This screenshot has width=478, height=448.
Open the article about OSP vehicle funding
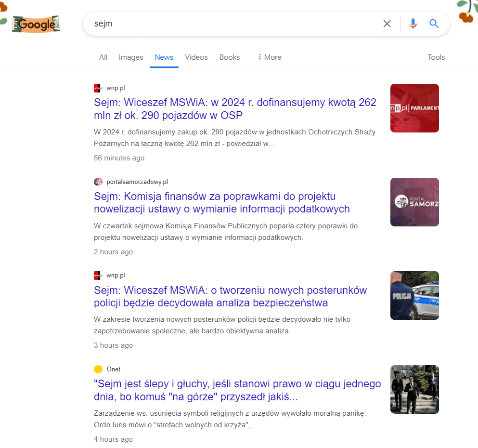[x=234, y=109]
